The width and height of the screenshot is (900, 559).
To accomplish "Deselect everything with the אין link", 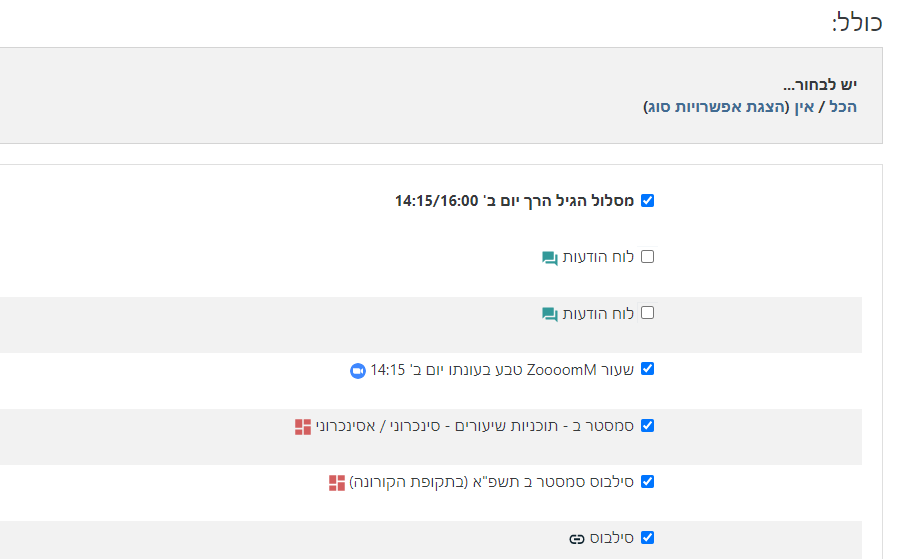I will [806, 106].
